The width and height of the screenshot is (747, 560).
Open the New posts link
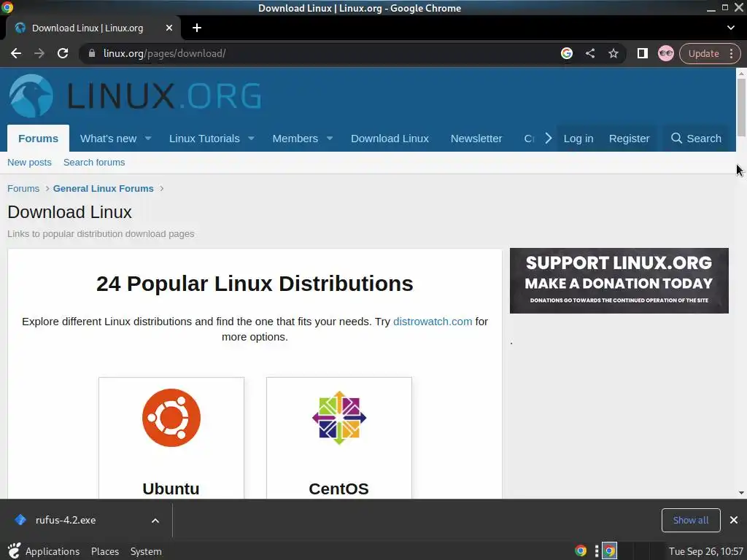point(29,163)
